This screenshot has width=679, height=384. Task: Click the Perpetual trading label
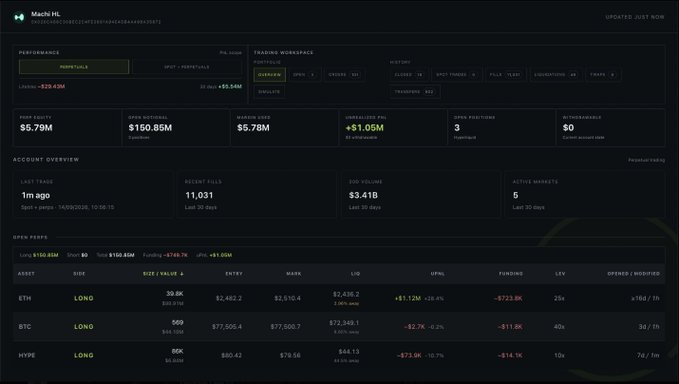(646, 160)
